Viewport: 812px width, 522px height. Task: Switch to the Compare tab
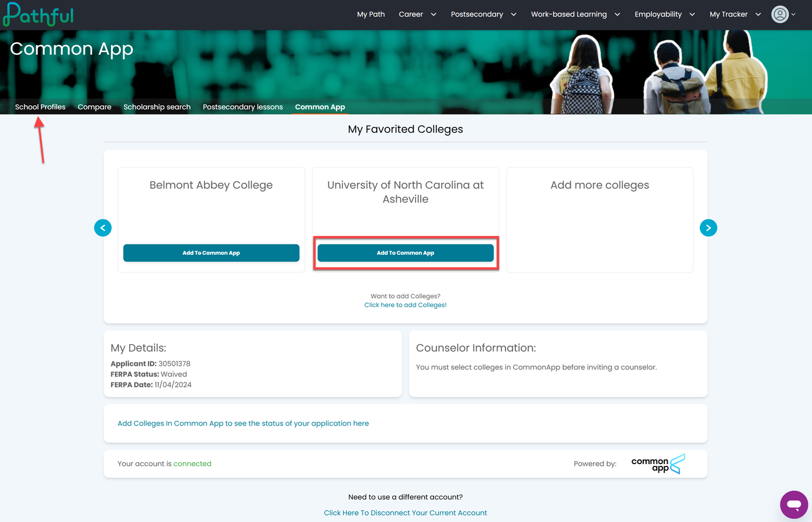click(95, 107)
